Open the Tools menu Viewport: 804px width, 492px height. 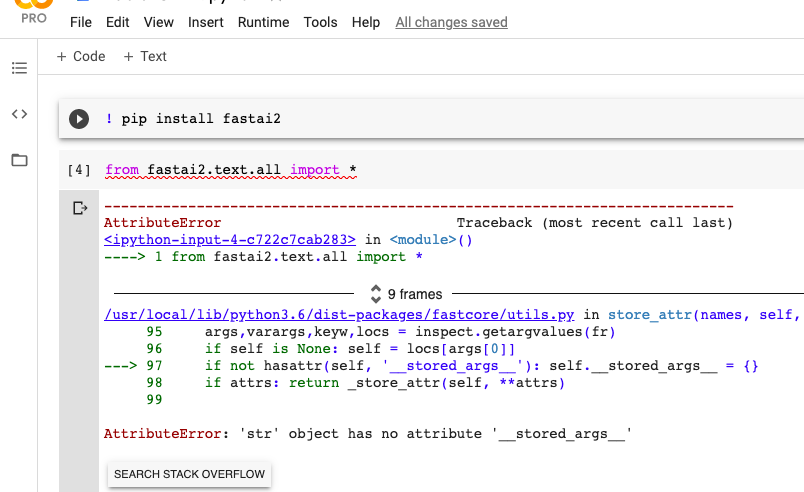320,22
